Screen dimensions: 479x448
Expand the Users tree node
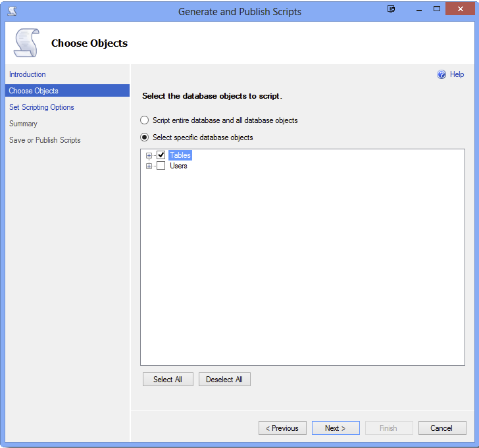[149, 166]
